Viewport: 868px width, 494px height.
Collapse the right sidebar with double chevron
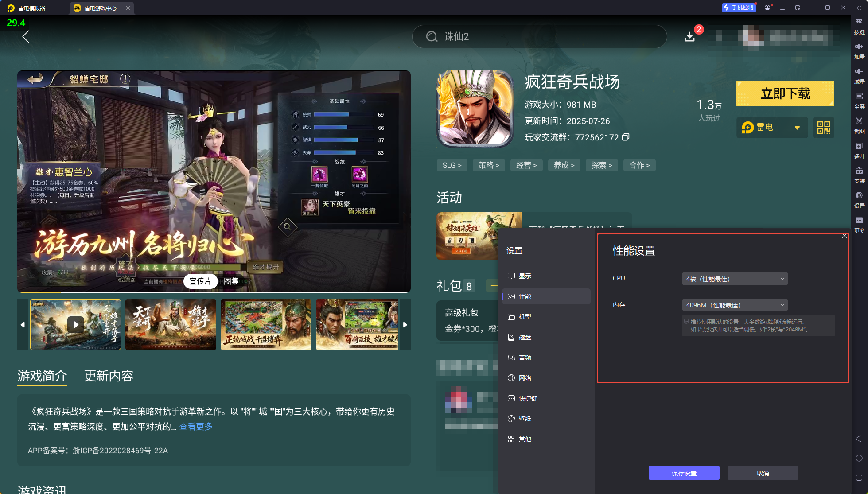[x=859, y=8]
